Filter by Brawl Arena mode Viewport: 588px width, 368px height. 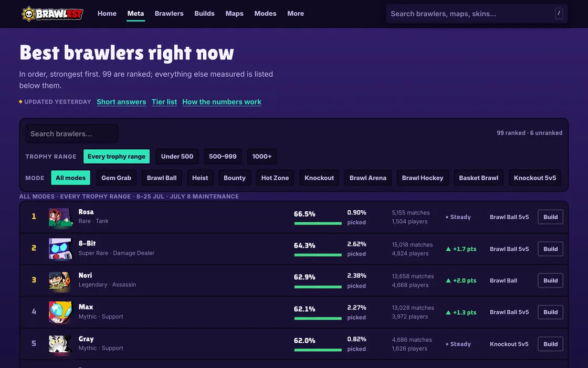click(x=368, y=178)
